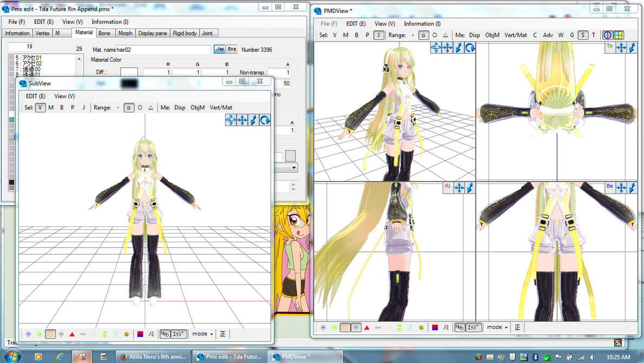Switch to the Joint tab in Pmx edit
The height and width of the screenshot is (363, 644).
click(x=207, y=33)
